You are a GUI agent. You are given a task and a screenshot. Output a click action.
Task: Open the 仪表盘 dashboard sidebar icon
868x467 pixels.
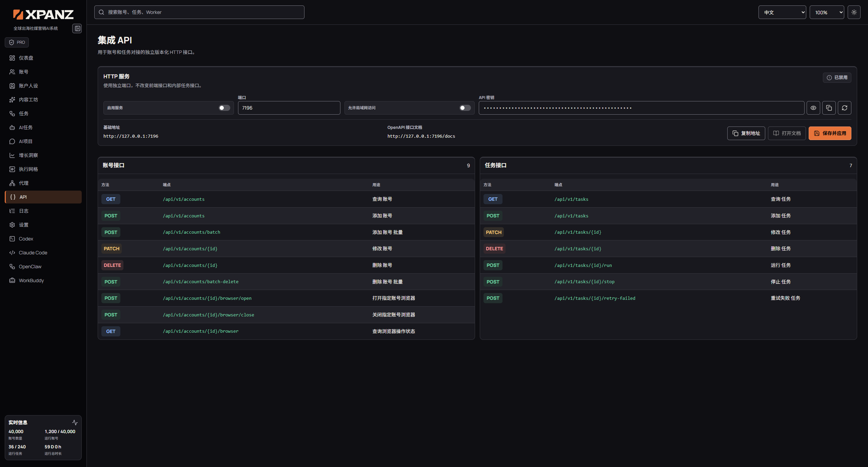(x=12, y=58)
